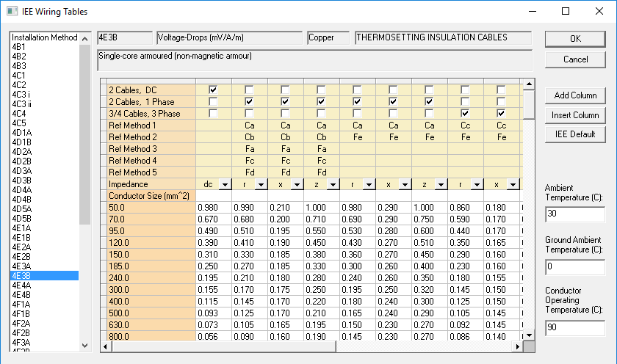This screenshot has height=364, width=617.
Task: Click the Add Column button
Action: click(x=576, y=95)
